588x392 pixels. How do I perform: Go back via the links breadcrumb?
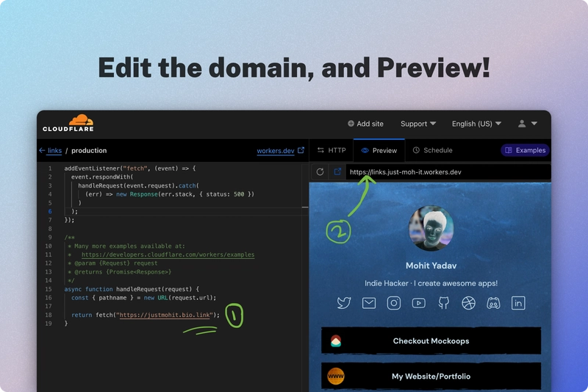(x=54, y=151)
